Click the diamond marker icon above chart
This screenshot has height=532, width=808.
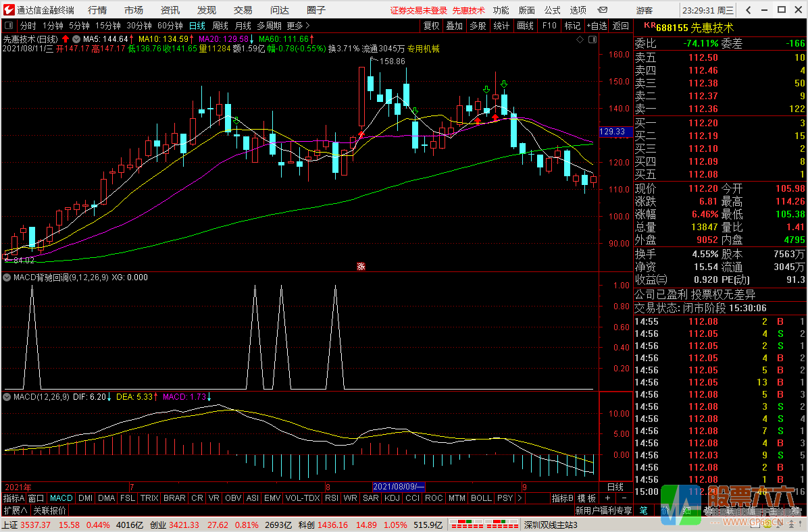(580, 39)
